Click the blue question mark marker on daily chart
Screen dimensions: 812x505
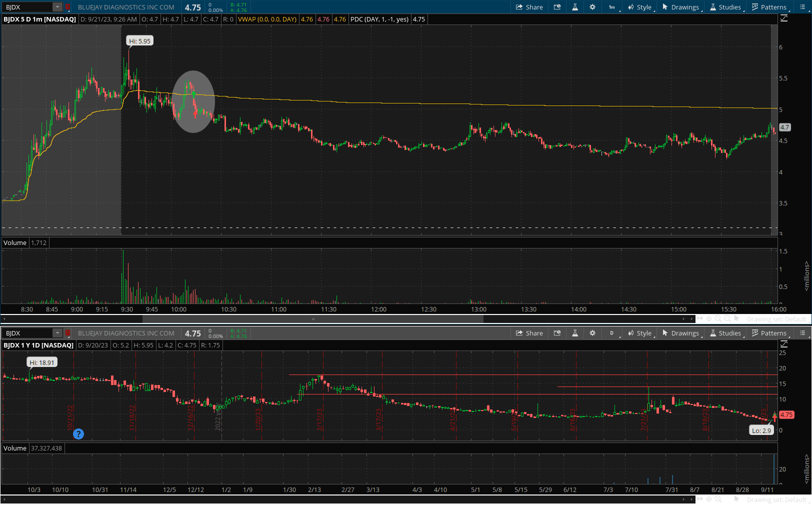tap(78, 434)
